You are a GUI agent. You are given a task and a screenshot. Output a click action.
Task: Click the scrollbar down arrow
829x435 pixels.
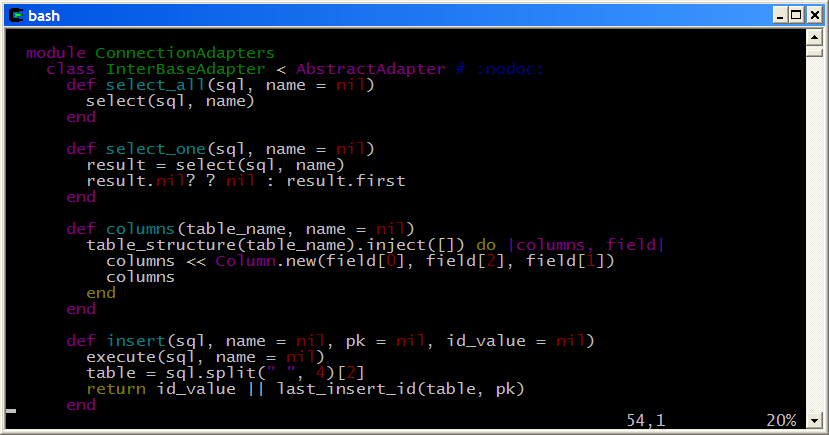point(814,421)
